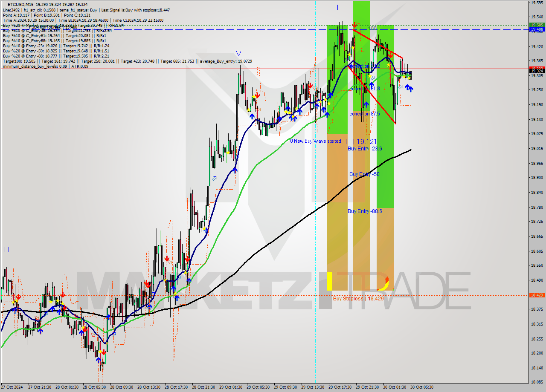This screenshot has height=392, width=546.
Task: Click the red down arrow atop the red trendline
Action: click(x=355, y=25)
